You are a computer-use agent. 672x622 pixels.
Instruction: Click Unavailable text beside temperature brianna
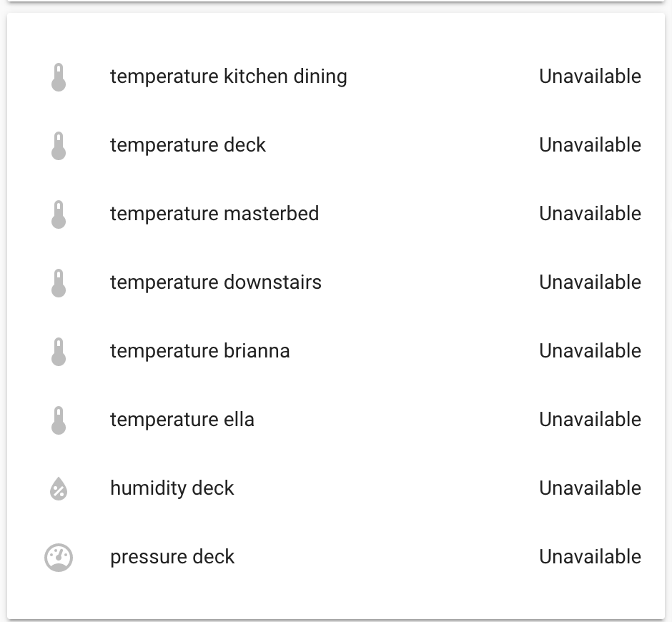pos(590,351)
